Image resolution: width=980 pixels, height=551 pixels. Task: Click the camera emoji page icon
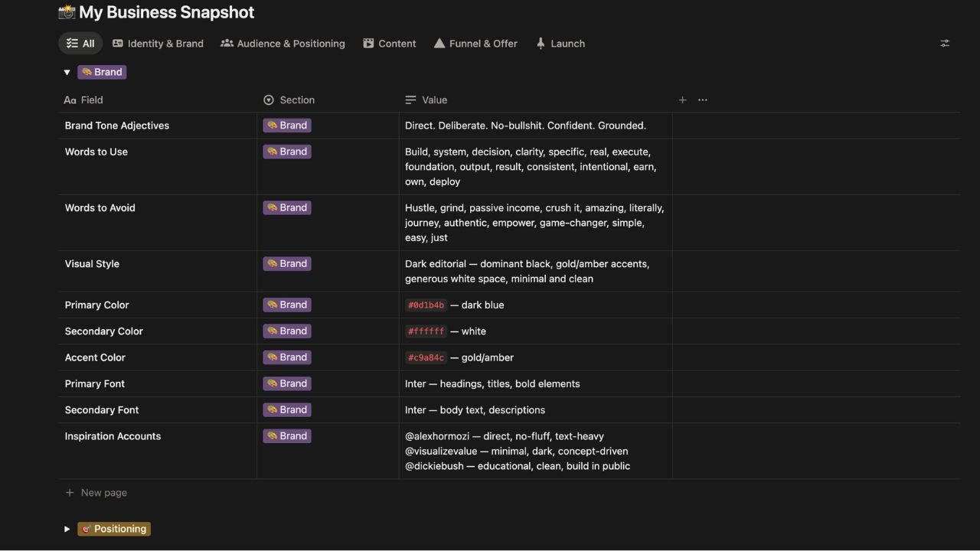[67, 12]
